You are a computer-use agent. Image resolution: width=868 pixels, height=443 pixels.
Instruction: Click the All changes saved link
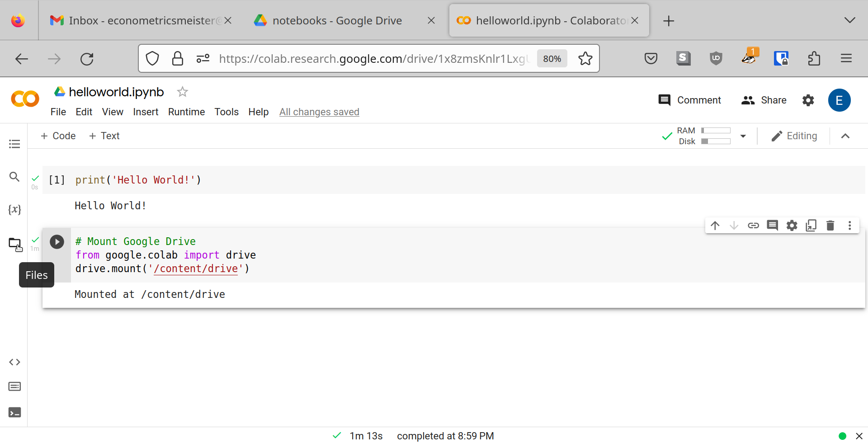319,112
